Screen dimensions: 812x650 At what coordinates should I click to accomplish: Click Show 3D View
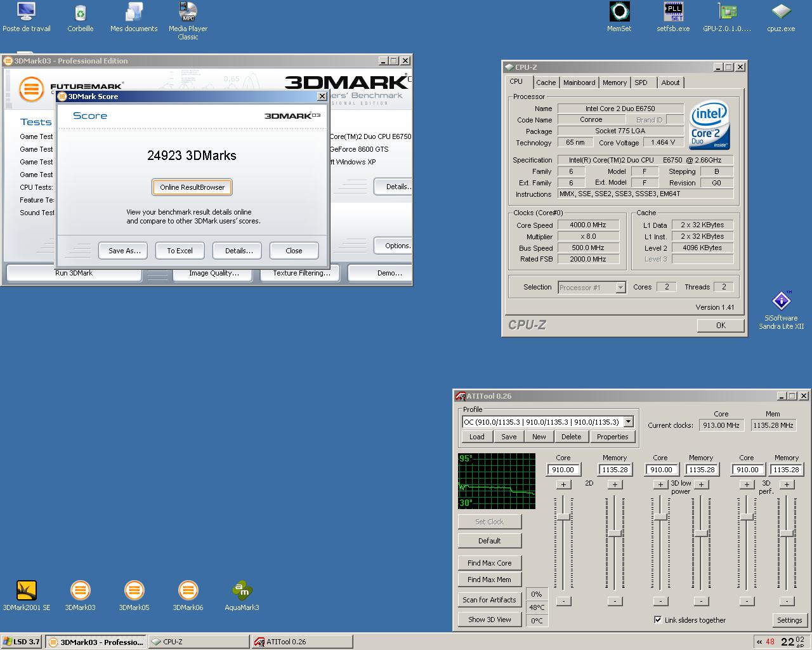click(490, 620)
